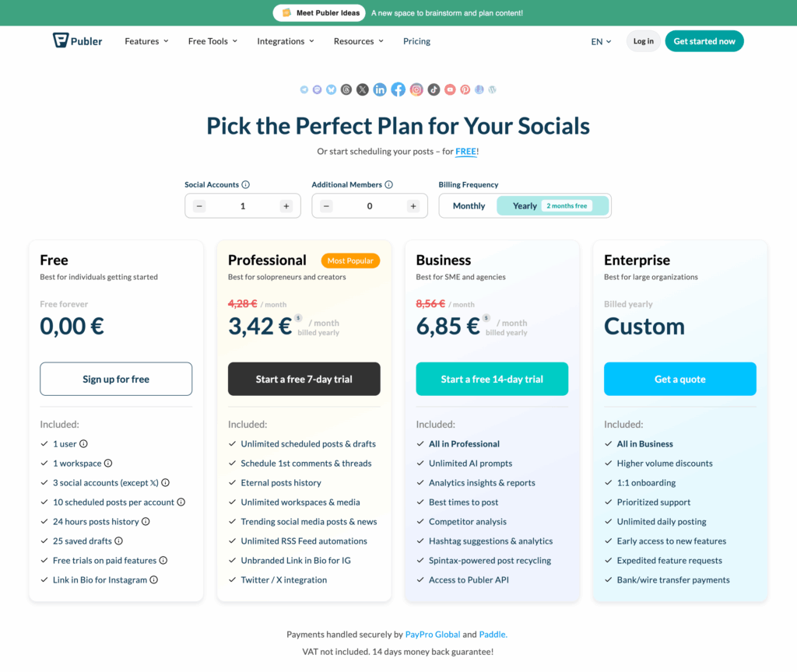Switch billing frequency to Monthly
This screenshot has height=672, width=797.
[468, 205]
